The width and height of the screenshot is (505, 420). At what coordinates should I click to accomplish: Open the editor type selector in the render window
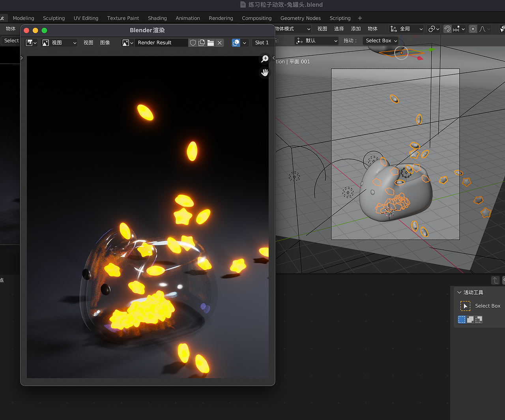[31, 42]
